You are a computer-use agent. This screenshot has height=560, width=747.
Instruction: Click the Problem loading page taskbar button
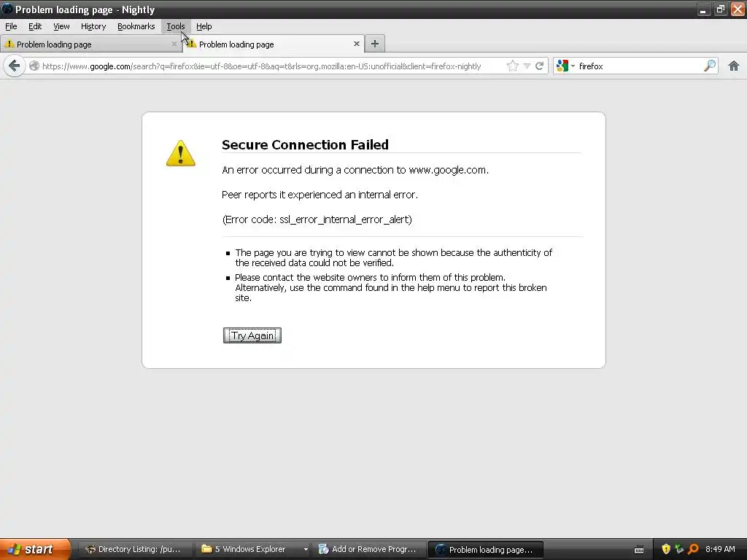click(486, 550)
